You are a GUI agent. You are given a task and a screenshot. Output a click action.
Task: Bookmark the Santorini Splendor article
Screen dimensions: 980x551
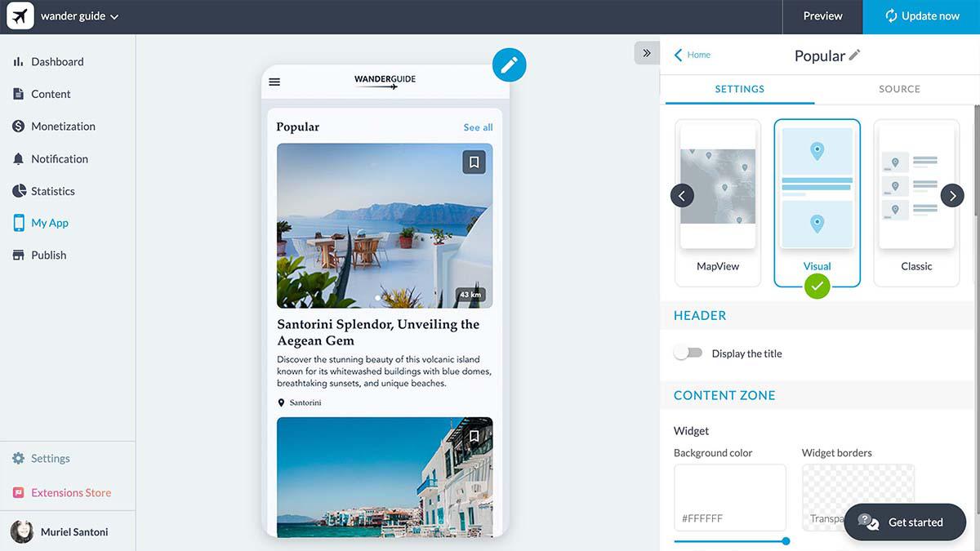[474, 162]
